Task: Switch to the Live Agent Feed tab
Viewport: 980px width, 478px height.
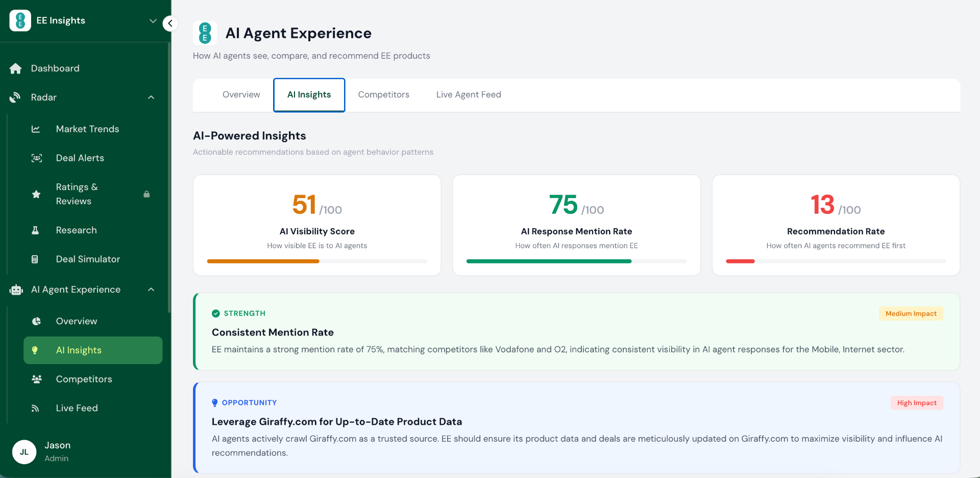Action: point(468,94)
